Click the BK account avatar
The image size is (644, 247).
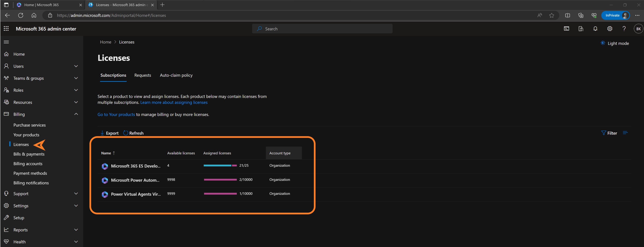click(638, 29)
